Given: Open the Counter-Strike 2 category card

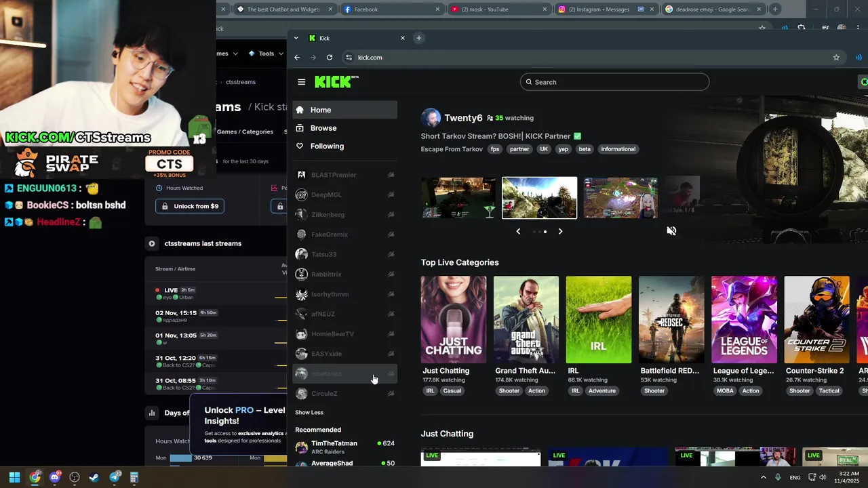Looking at the screenshot, I should (x=816, y=319).
